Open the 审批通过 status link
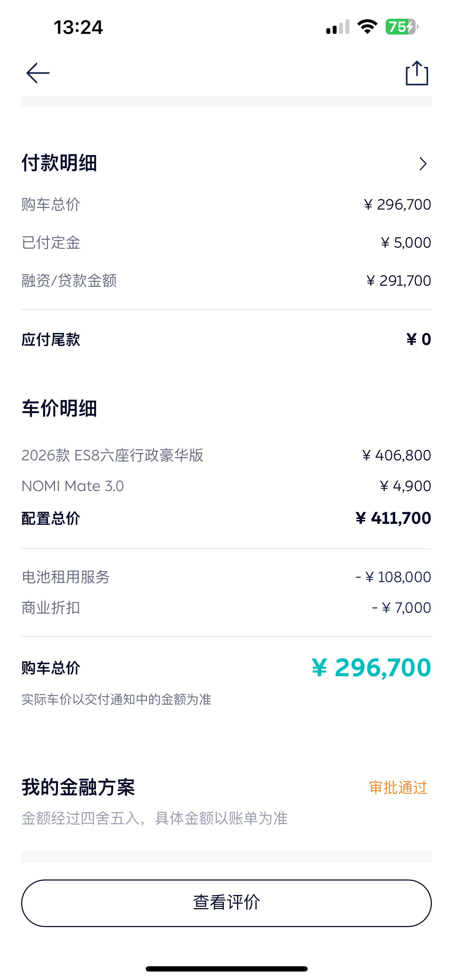This screenshot has width=453, height=980. pyautogui.click(x=398, y=787)
